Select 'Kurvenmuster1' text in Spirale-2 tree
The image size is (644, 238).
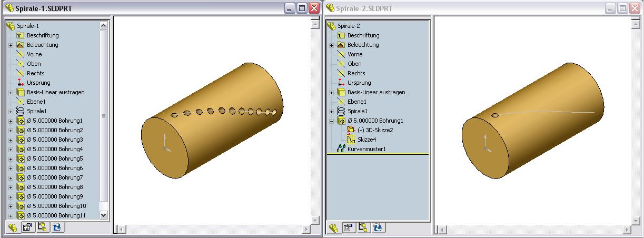click(366, 149)
